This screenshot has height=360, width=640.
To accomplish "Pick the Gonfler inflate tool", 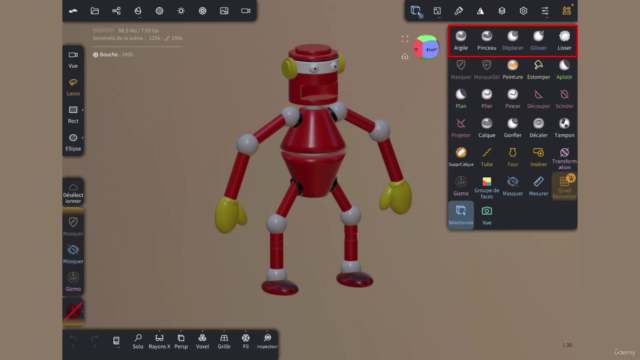I will click(x=513, y=128).
